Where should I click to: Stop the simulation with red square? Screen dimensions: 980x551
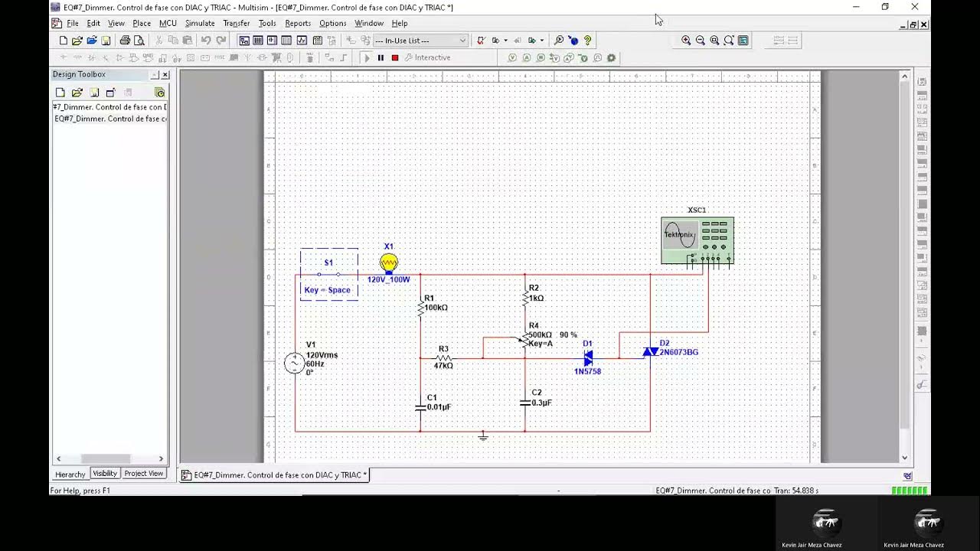(395, 58)
